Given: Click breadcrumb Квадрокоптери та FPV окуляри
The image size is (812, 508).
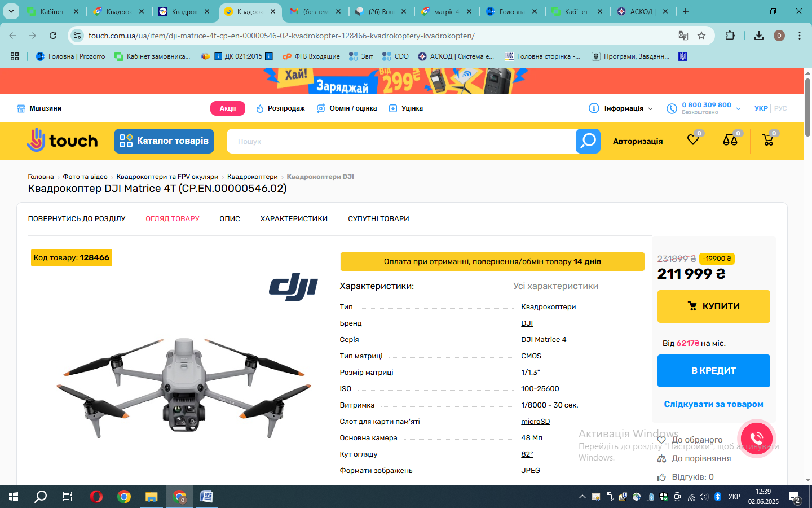Looking at the screenshot, I should tap(167, 177).
